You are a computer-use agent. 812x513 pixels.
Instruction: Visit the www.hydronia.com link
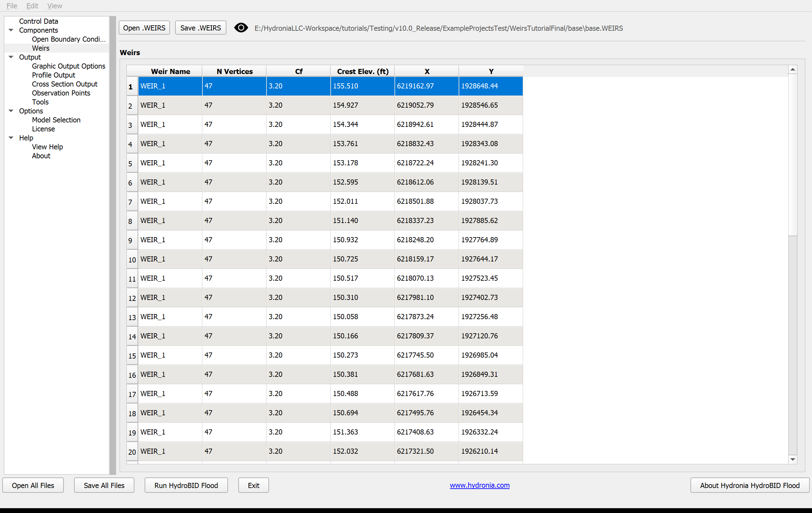(x=479, y=485)
